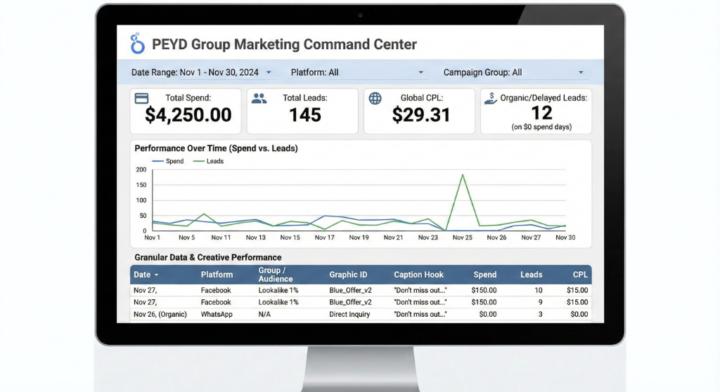Click the globe icon beside Global CPL
This screenshot has width=720, height=392.
[x=375, y=98]
